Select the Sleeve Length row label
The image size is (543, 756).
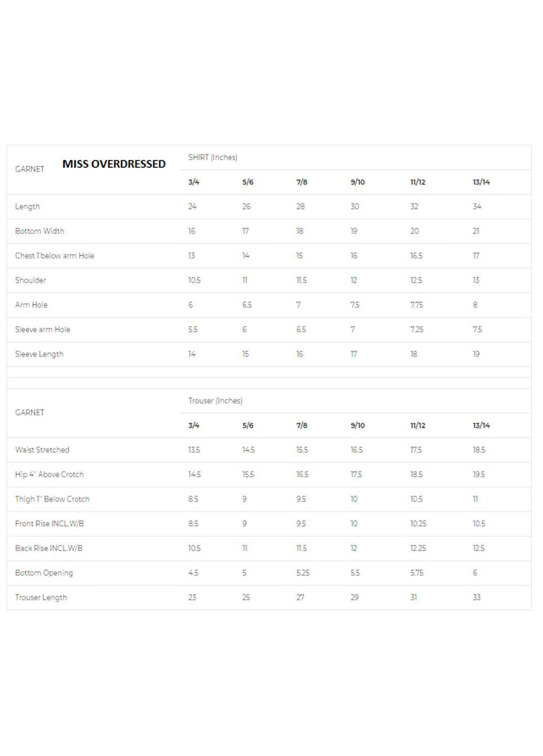tap(39, 354)
